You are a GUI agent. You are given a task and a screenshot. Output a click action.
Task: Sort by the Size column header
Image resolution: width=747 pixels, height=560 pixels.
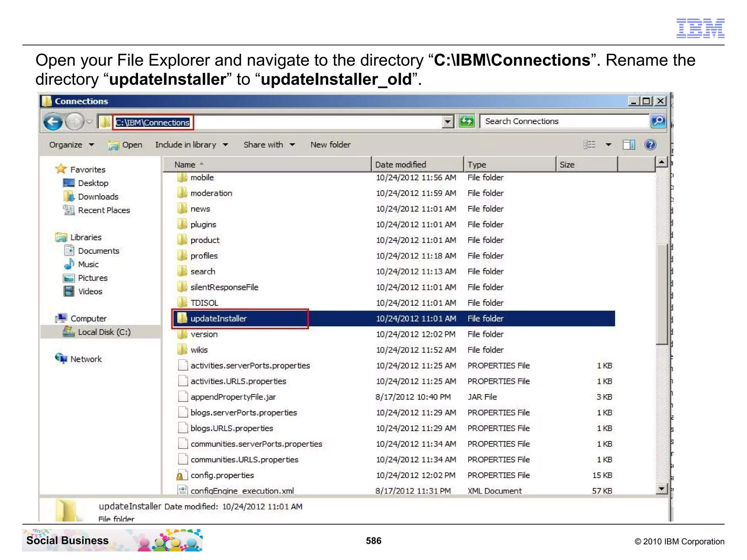[587, 164]
